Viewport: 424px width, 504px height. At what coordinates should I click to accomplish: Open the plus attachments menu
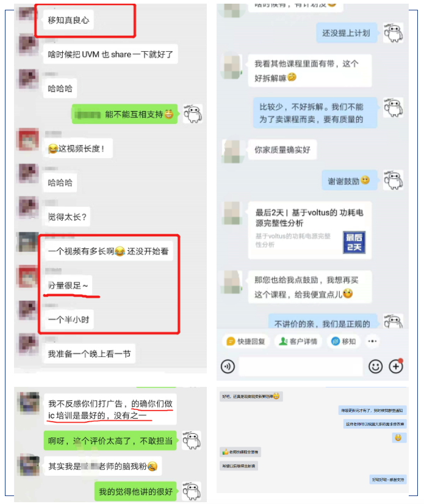(396, 365)
